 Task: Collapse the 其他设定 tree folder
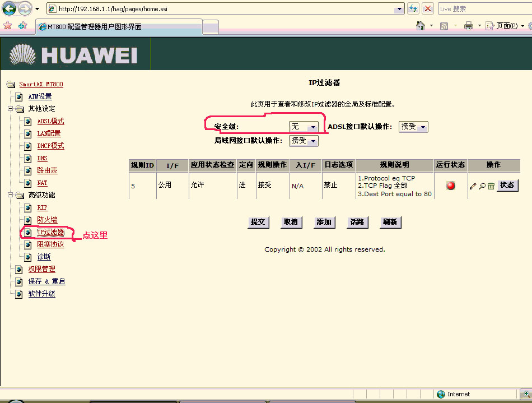click(11, 109)
